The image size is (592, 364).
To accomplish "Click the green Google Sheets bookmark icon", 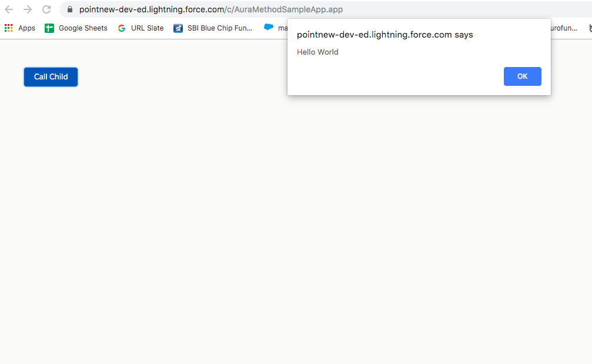I will (x=49, y=28).
